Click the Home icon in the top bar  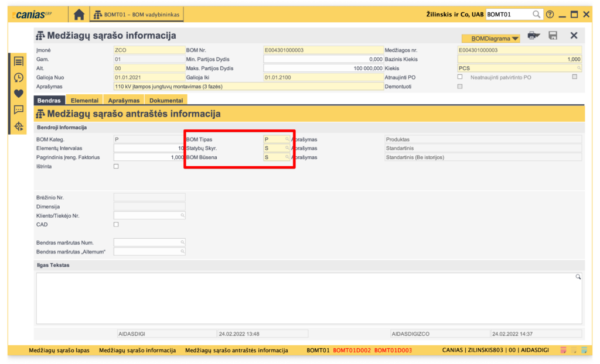click(x=79, y=15)
